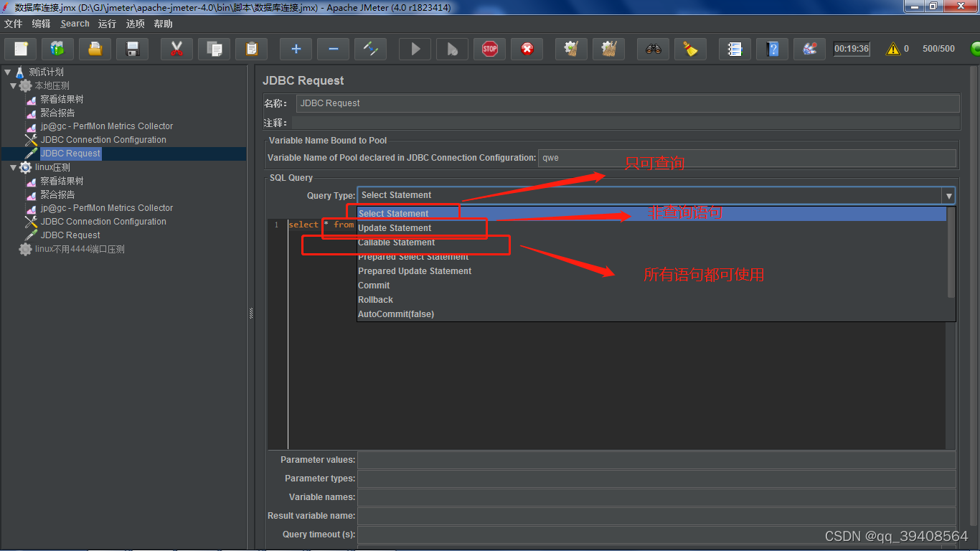Image resolution: width=980 pixels, height=551 pixels.
Task: Click the yellow warning error-count icon
Action: pyautogui.click(x=892, y=49)
